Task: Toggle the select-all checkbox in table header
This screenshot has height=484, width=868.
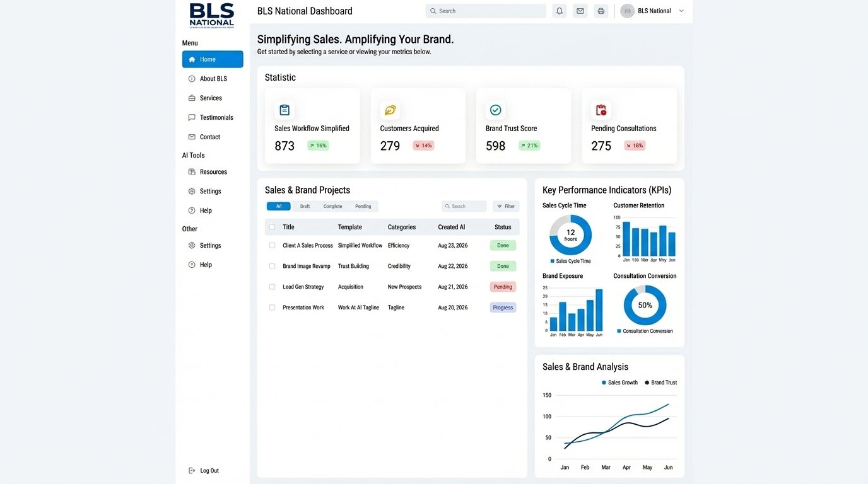Action: (x=272, y=227)
